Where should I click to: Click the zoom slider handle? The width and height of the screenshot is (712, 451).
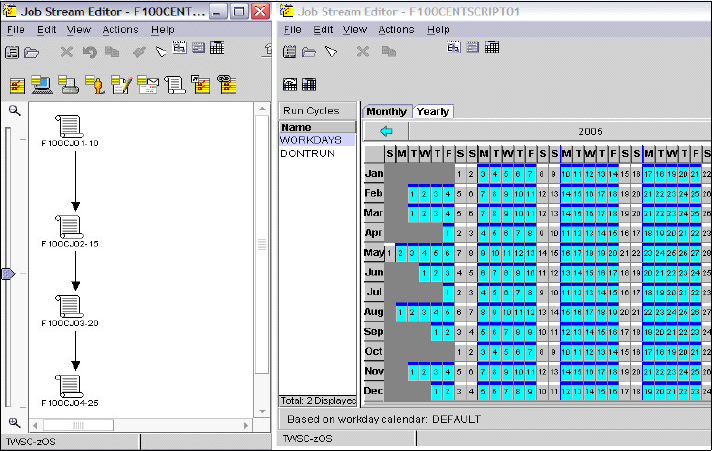click(x=9, y=273)
